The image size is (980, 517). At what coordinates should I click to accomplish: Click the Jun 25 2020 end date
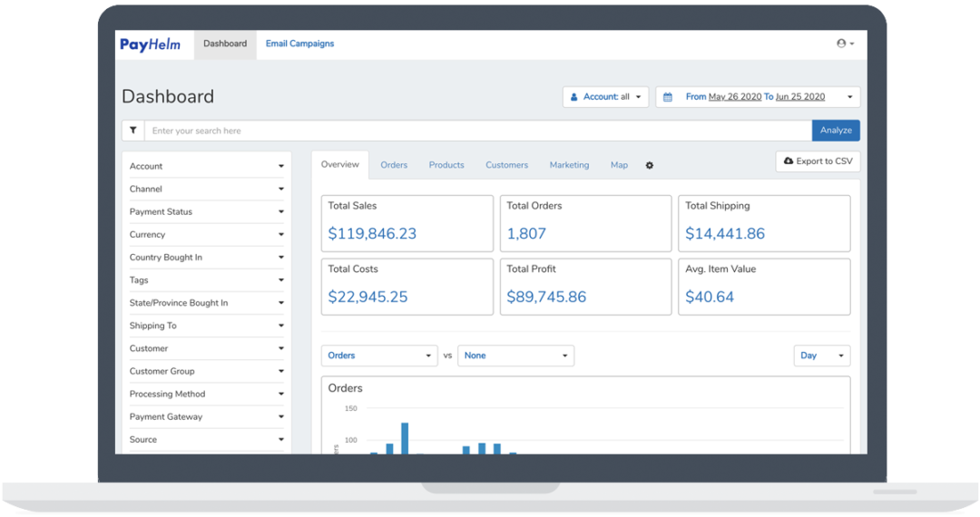tap(800, 97)
